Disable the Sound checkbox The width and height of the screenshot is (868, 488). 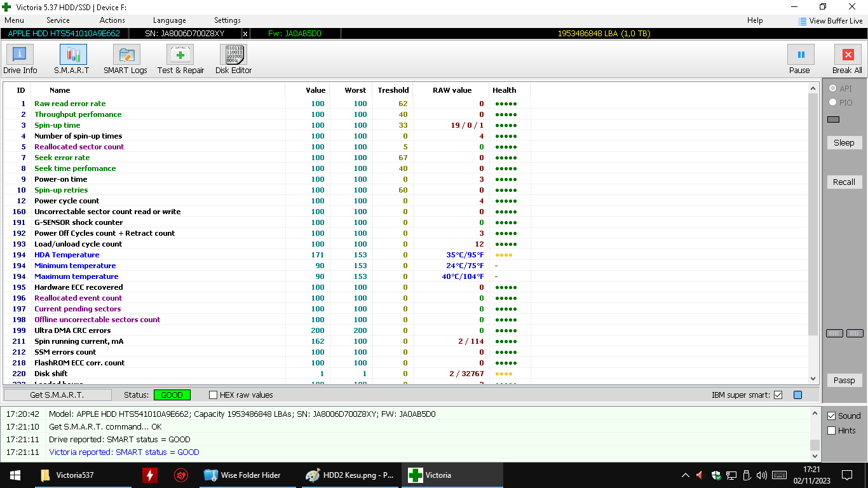[x=832, y=416]
